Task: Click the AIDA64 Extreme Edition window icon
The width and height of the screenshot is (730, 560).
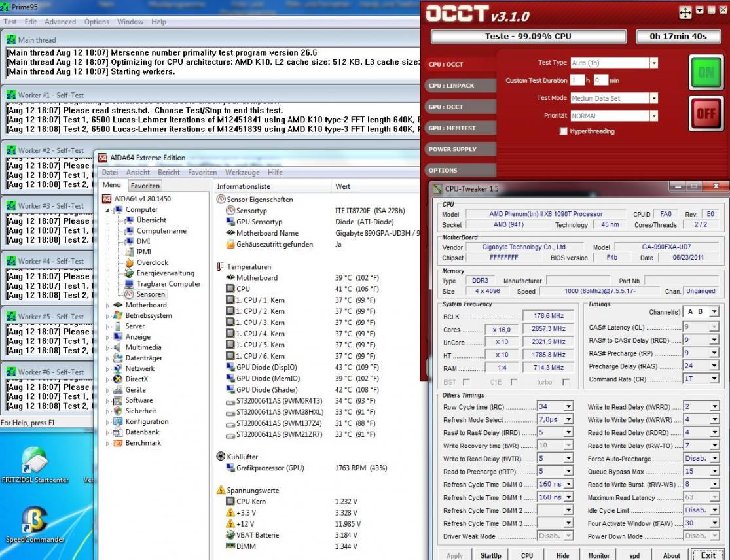Action: 102,158
